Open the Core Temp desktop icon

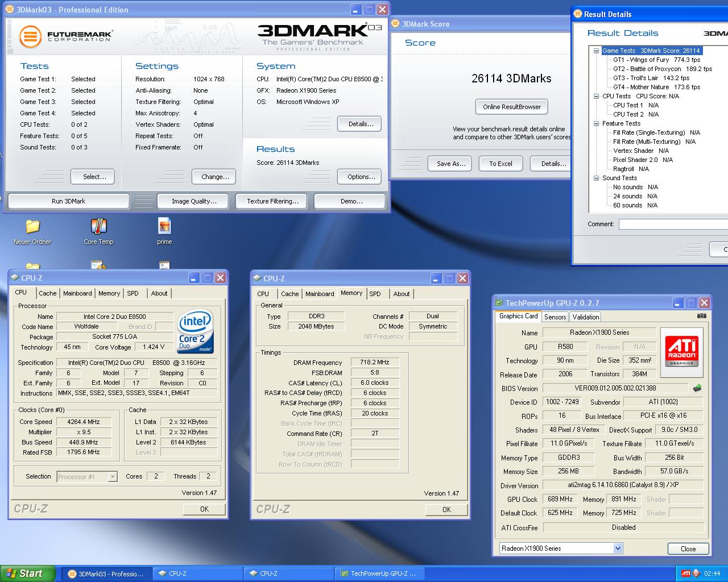tap(98, 227)
